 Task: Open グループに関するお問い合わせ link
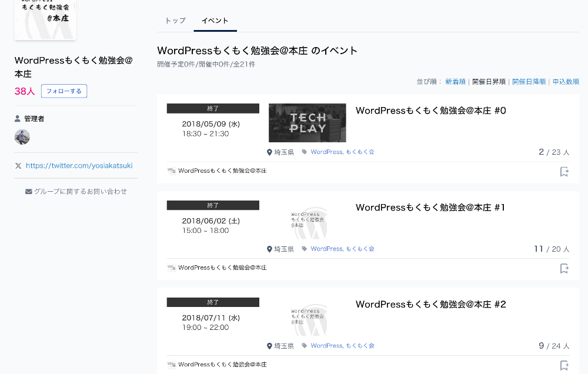[80, 192]
